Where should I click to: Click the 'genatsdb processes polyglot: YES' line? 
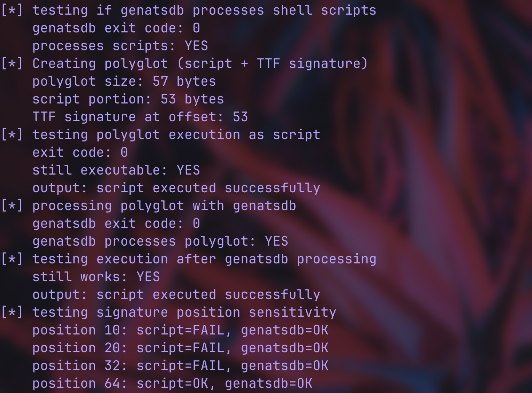pos(160,241)
